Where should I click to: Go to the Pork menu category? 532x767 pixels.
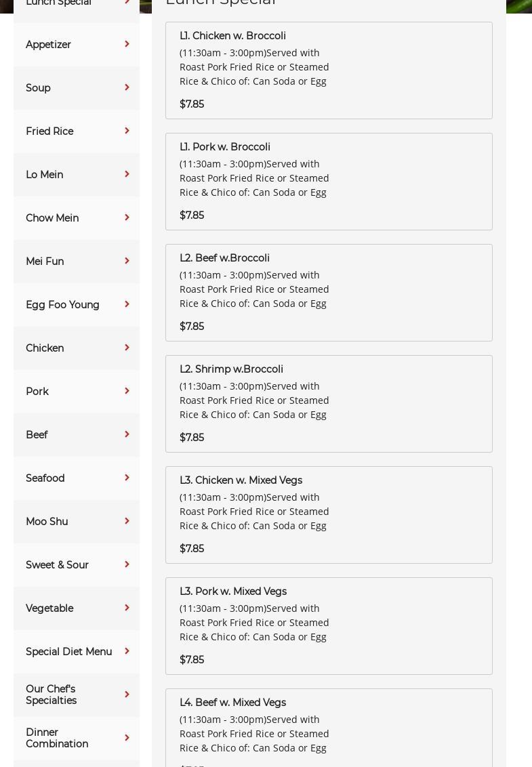pyautogui.click(x=37, y=392)
